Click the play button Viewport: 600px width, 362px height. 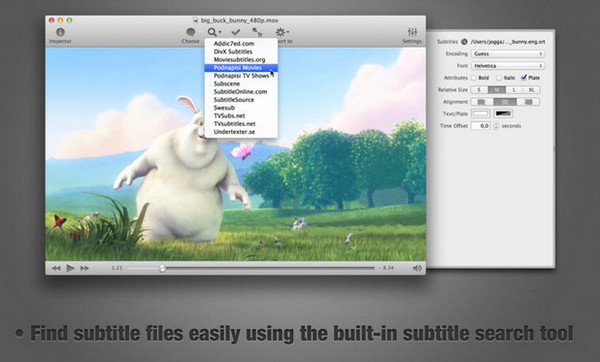coord(70,268)
